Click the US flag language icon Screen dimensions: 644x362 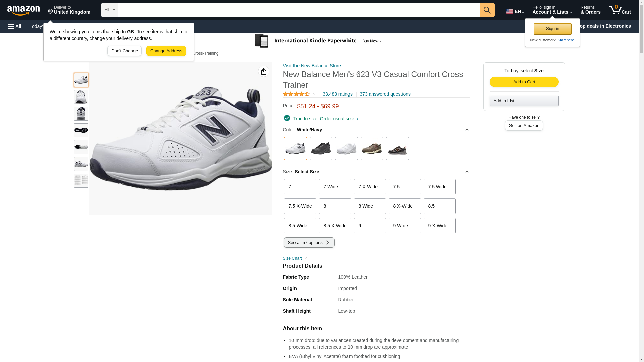tap(509, 11)
